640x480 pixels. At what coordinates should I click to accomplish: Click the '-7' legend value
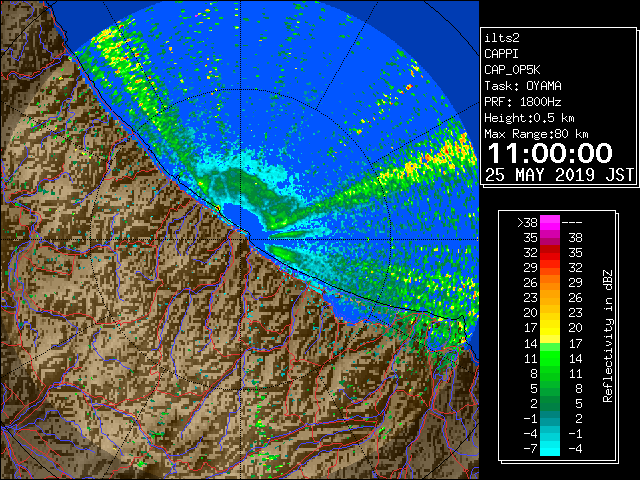pos(530,448)
